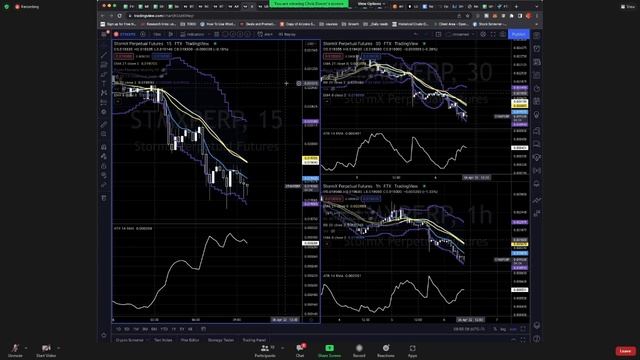Expand audio options arrow next to Unmute
640x360 pixels.
(26, 348)
